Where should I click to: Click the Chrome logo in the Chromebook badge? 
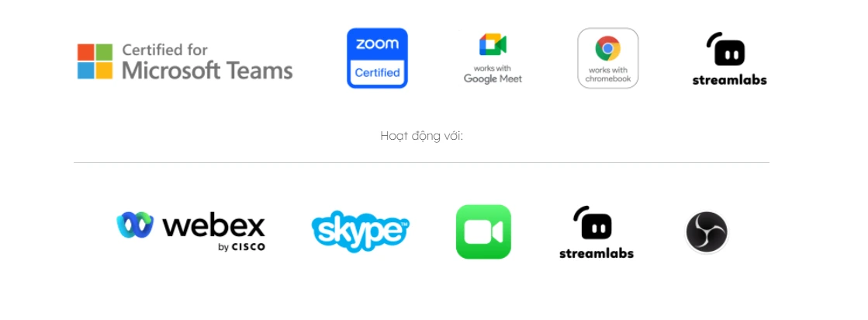(x=608, y=47)
